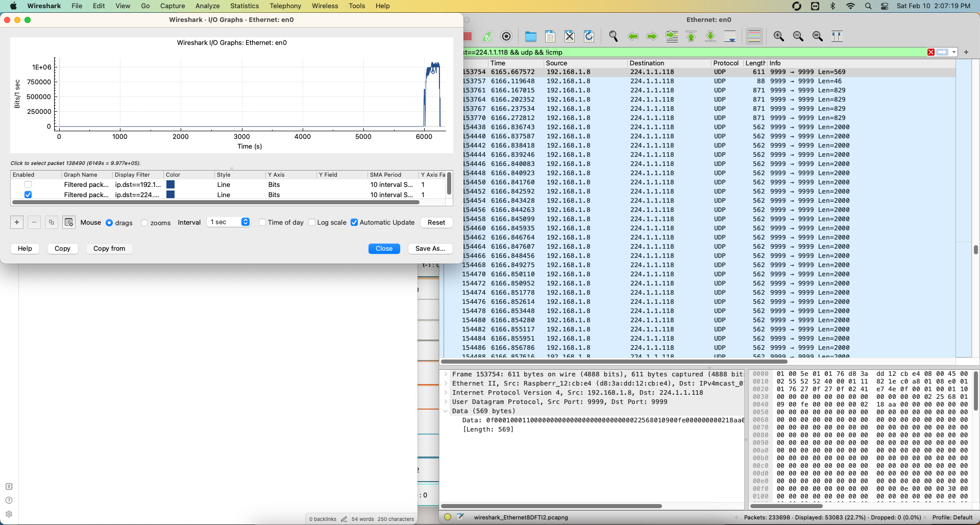The image size is (980, 525).
Task: Zoom out main window text
Action: [798, 36]
